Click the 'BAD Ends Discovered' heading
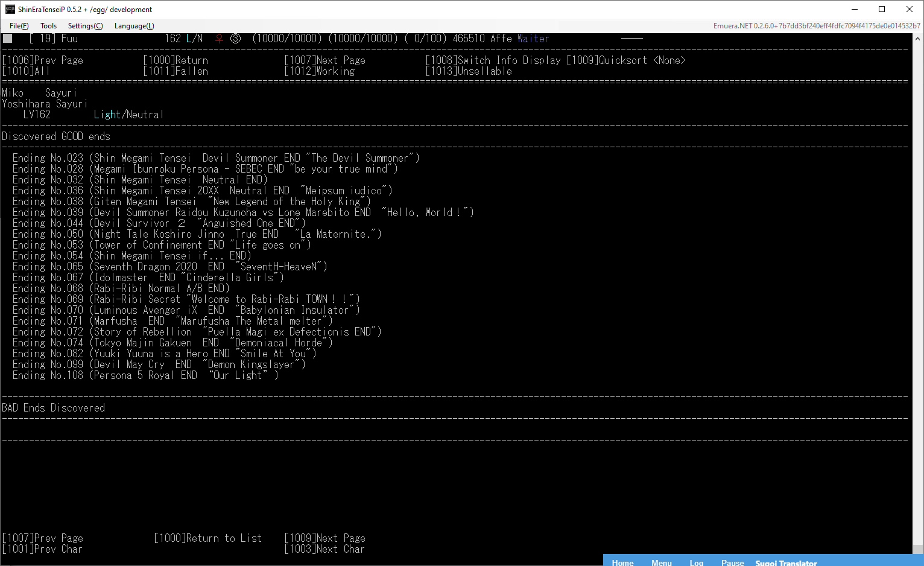 click(53, 408)
